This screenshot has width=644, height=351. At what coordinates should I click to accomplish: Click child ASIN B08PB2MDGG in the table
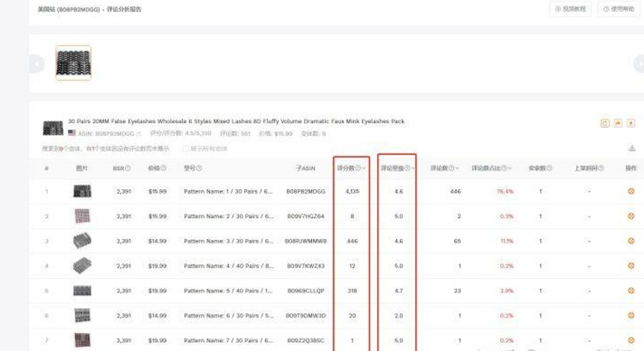coord(305,192)
